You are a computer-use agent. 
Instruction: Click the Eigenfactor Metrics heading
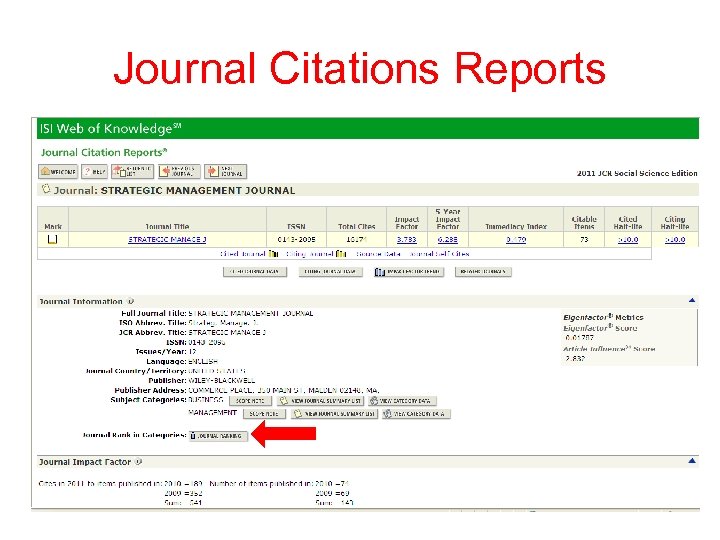[603, 317]
